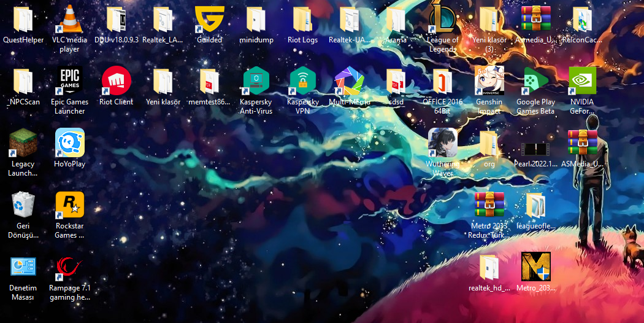The image size is (644, 323).
Task: Select the DDU v18.0.9.3 folder
Action: tap(117, 19)
